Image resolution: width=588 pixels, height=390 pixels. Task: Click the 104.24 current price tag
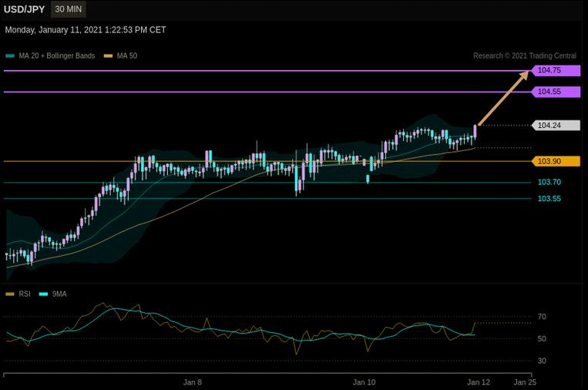point(556,126)
